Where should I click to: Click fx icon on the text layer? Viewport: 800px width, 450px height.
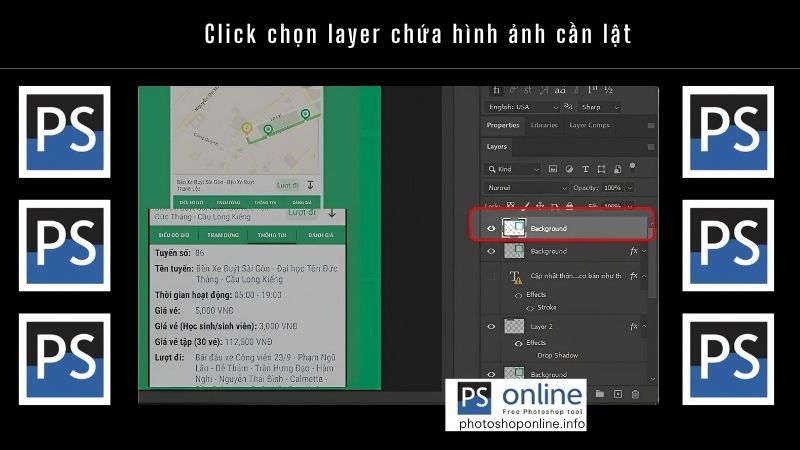634,276
